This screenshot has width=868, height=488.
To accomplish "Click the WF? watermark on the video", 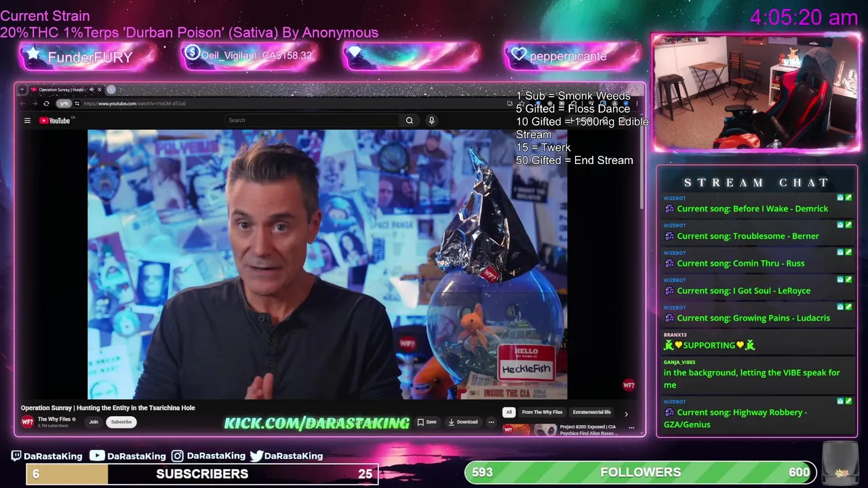I will click(629, 386).
